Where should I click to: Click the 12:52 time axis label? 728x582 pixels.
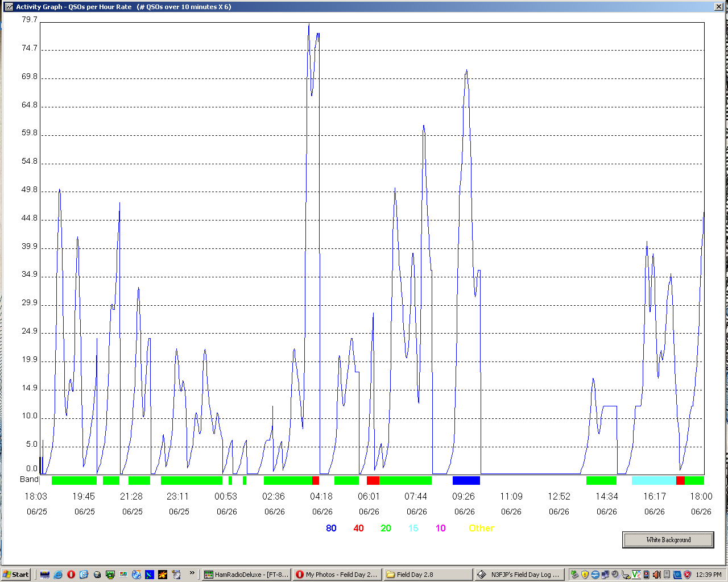[559, 496]
